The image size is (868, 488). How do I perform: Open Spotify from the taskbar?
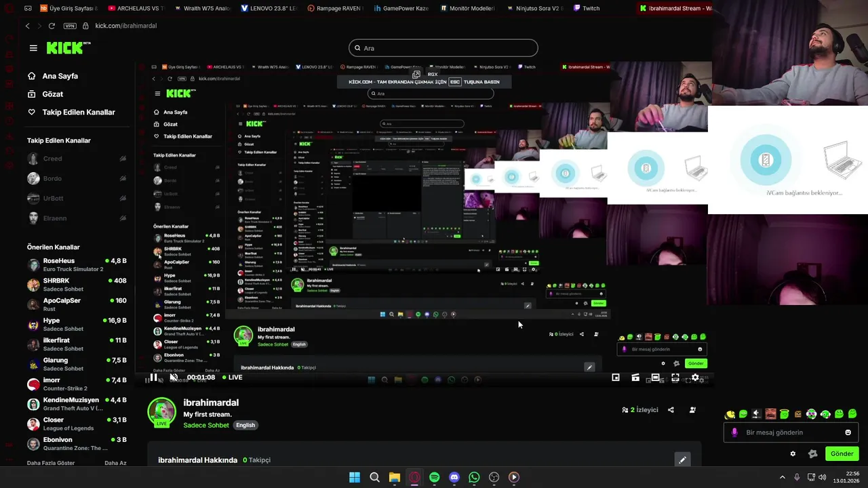click(x=434, y=477)
